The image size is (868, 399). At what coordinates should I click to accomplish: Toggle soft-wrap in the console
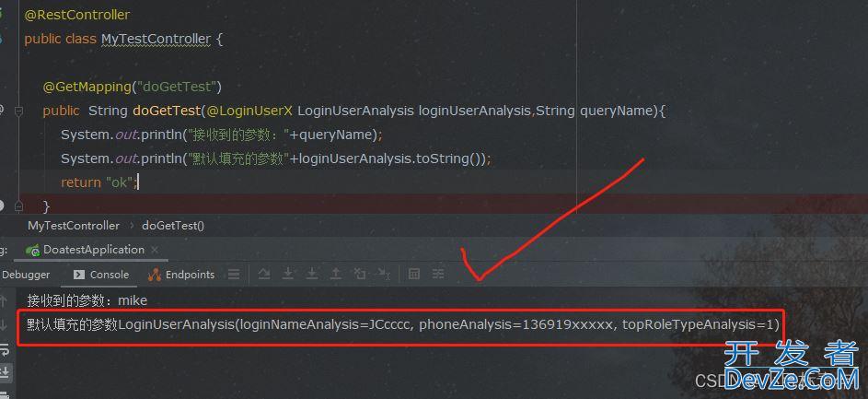click(4, 349)
